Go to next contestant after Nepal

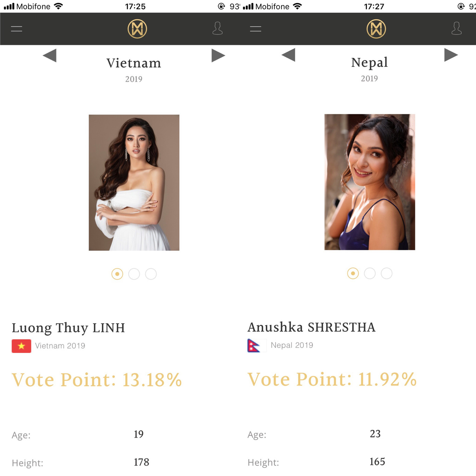(x=451, y=55)
